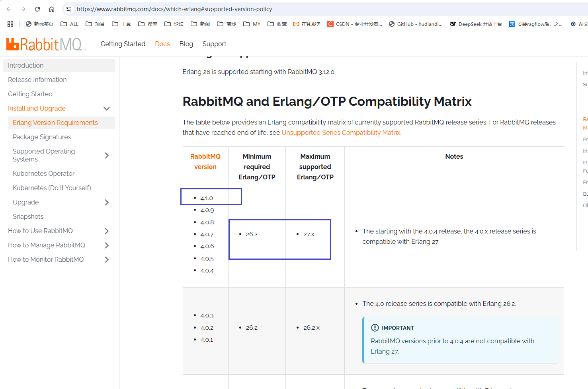Go back using the browser back arrow
588x389 pixels.
9,9
